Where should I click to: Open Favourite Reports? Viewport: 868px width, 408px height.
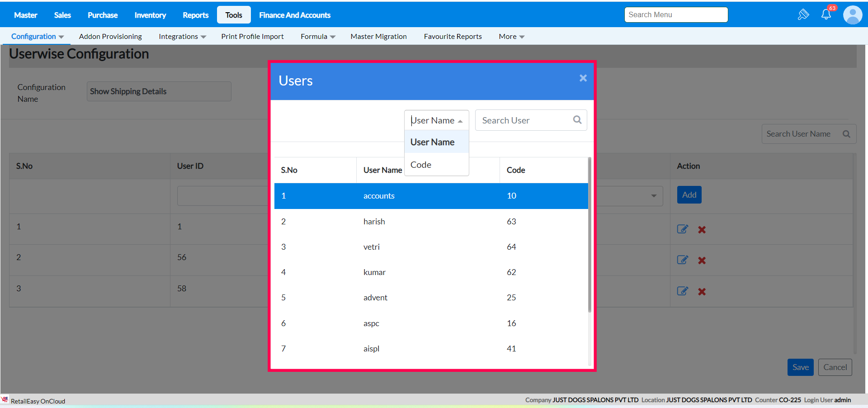pyautogui.click(x=453, y=36)
